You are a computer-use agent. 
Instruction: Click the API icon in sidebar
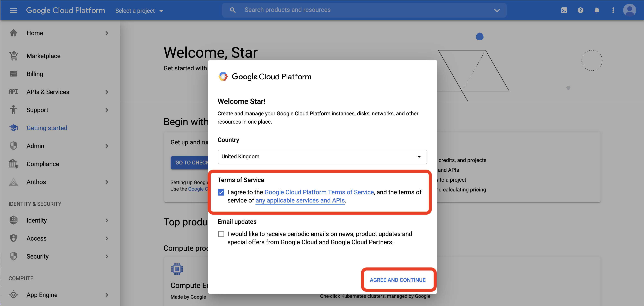[14, 92]
